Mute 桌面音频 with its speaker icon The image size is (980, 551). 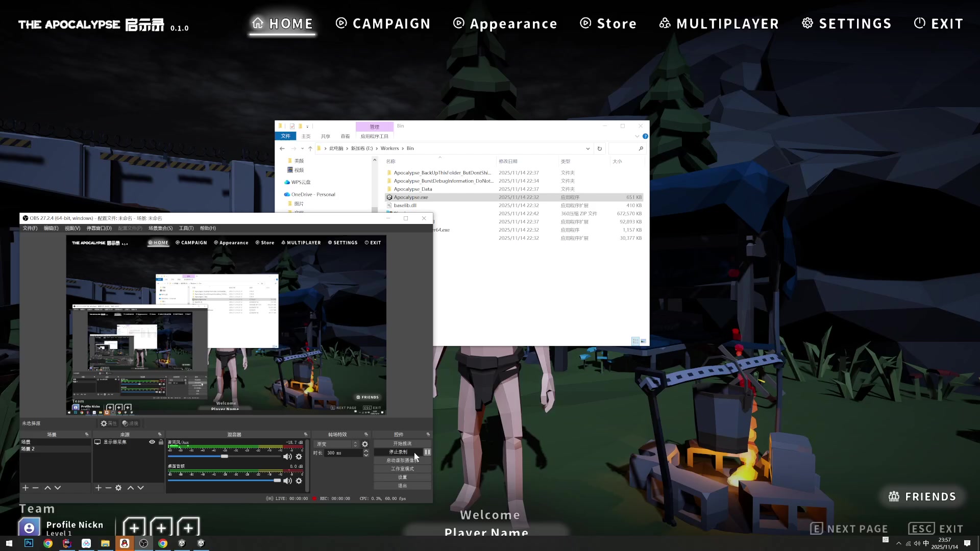pos(287,481)
